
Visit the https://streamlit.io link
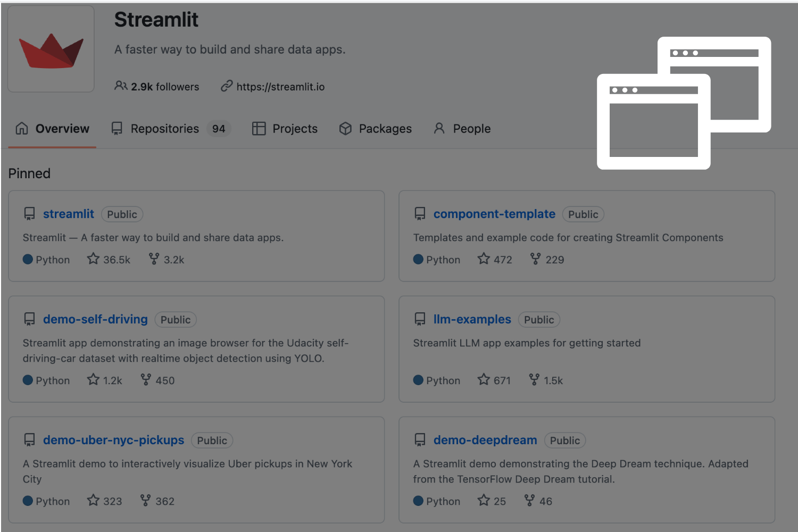point(281,86)
